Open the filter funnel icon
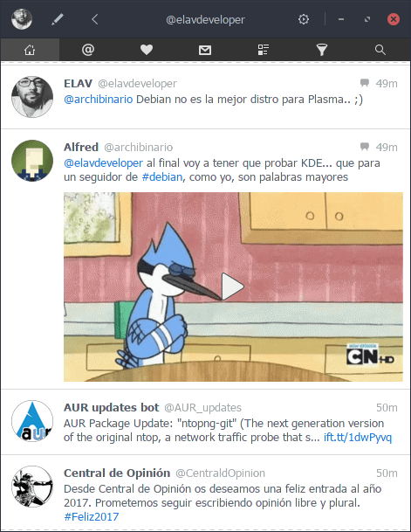 point(321,50)
